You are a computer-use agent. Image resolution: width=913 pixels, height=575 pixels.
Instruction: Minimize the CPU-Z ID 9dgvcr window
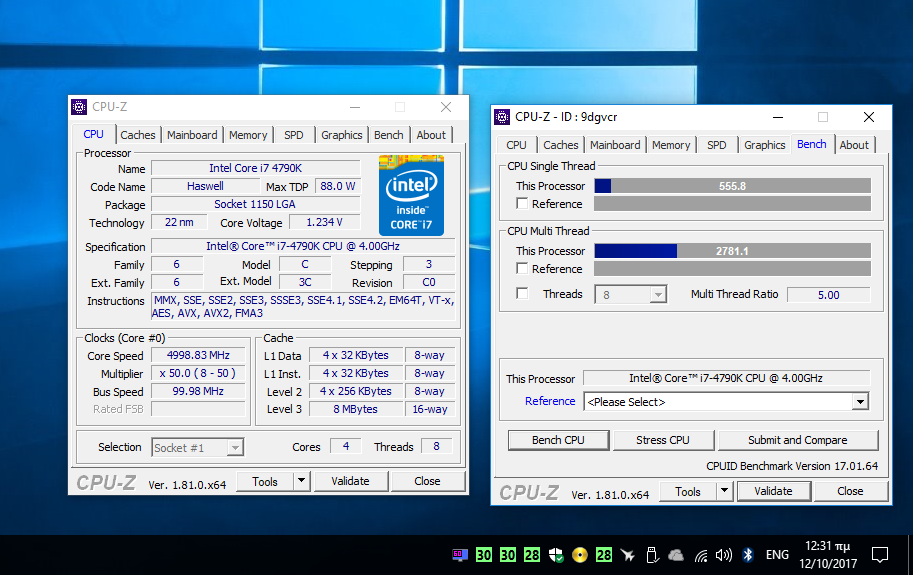point(778,117)
